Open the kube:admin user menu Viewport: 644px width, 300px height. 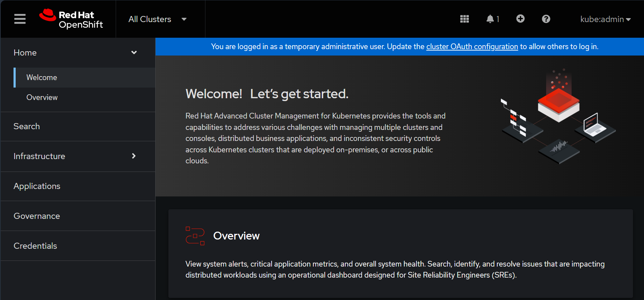pos(606,19)
